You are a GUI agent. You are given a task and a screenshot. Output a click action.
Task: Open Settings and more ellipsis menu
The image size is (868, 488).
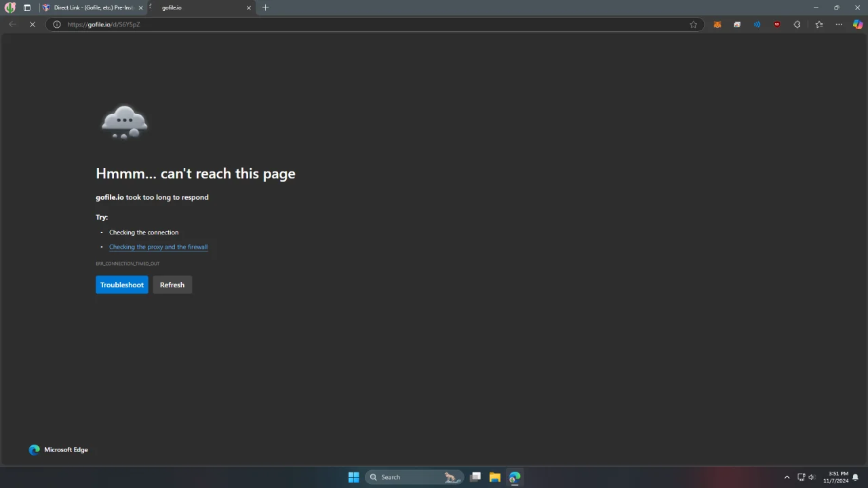839,24
